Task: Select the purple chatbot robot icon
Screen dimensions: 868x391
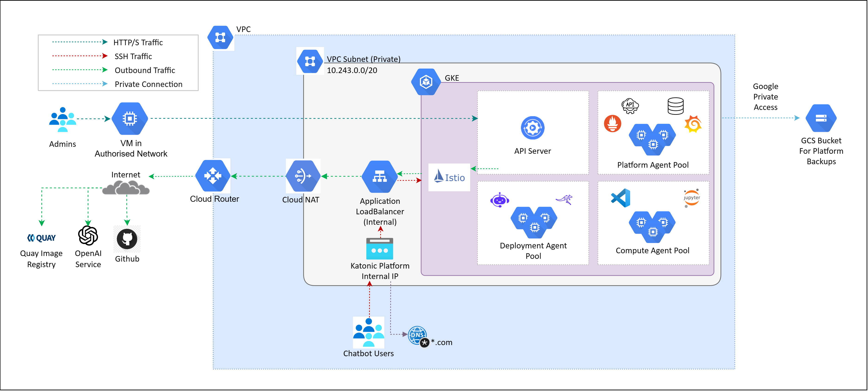Action: click(x=500, y=200)
